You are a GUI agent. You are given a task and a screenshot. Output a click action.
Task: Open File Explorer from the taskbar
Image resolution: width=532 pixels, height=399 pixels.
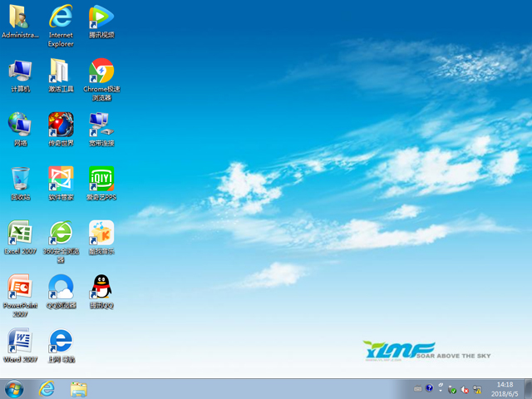click(x=79, y=388)
